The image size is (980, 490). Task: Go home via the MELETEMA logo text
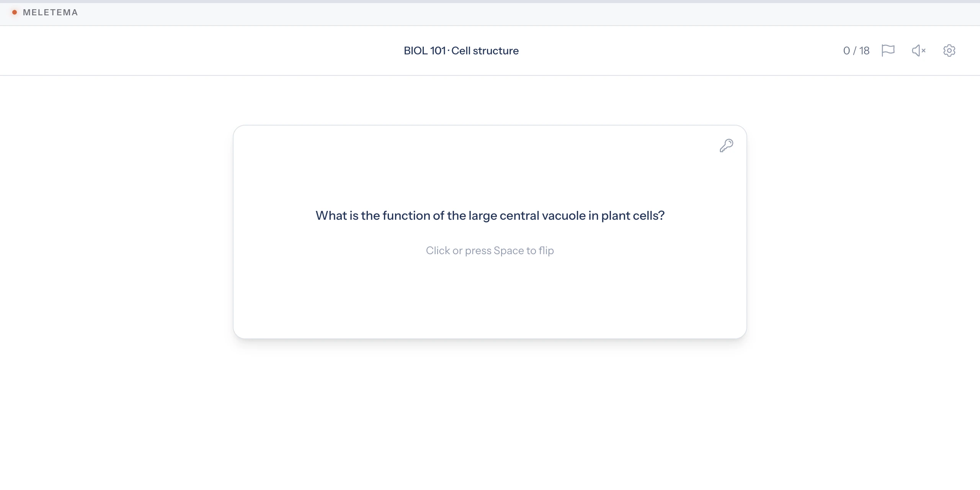click(x=50, y=12)
